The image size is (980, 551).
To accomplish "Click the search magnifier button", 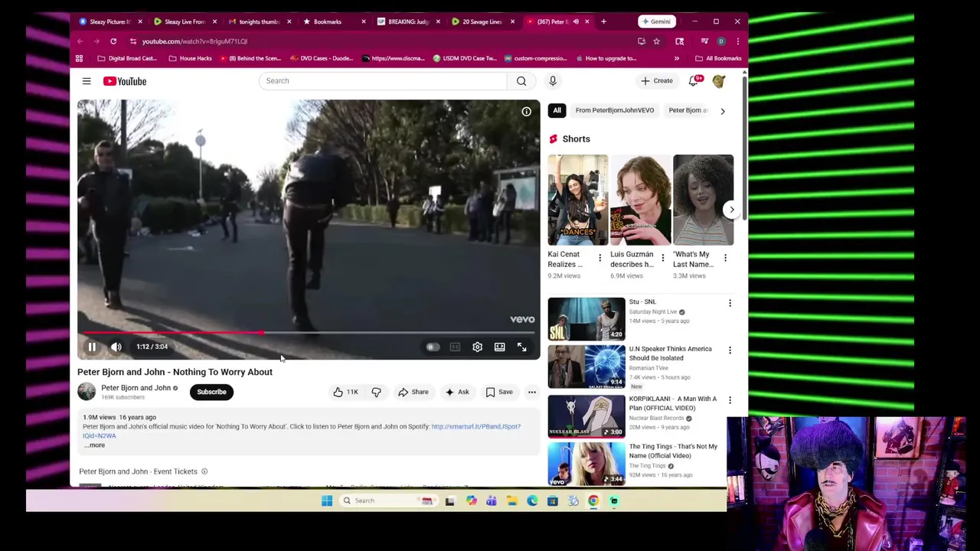I will [x=521, y=81].
